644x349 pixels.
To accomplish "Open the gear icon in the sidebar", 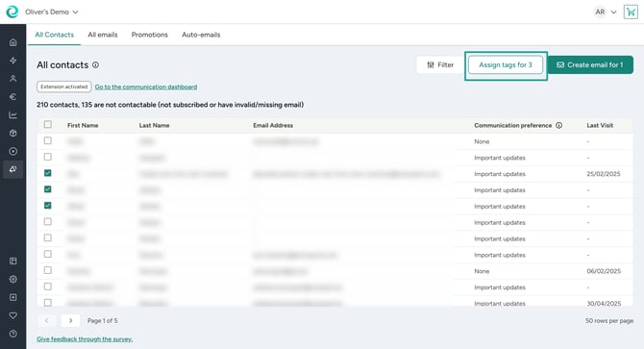I will pyautogui.click(x=13, y=279).
